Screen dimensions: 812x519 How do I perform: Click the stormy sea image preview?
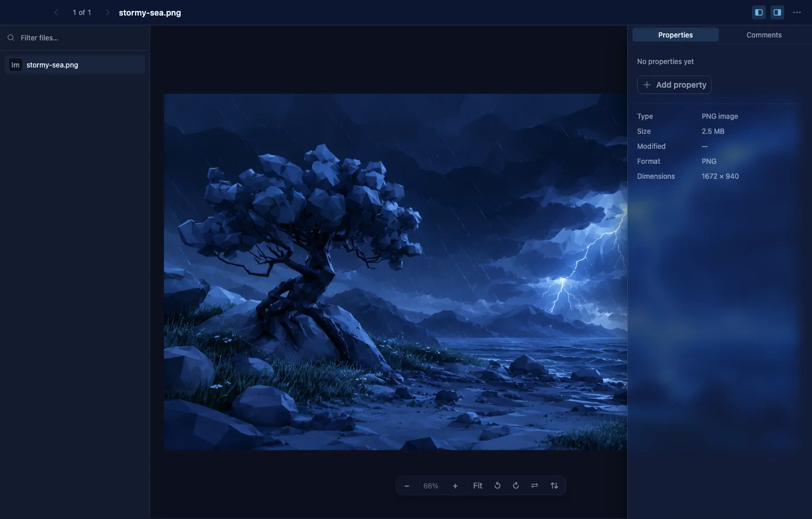point(395,272)
